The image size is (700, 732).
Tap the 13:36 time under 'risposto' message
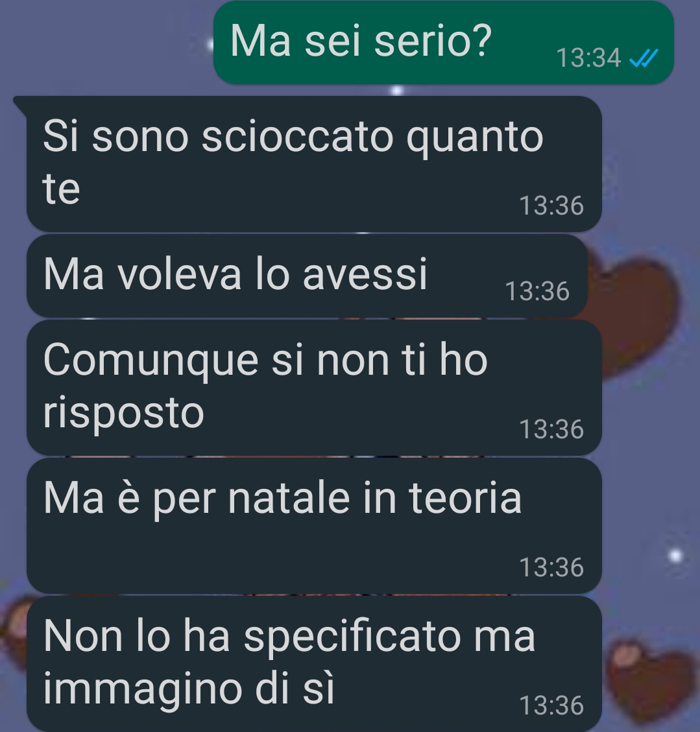point(551,429)
